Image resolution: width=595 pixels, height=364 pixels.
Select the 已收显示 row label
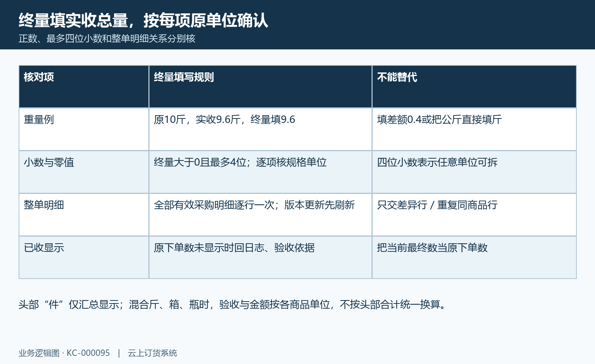tap(84, 257)
